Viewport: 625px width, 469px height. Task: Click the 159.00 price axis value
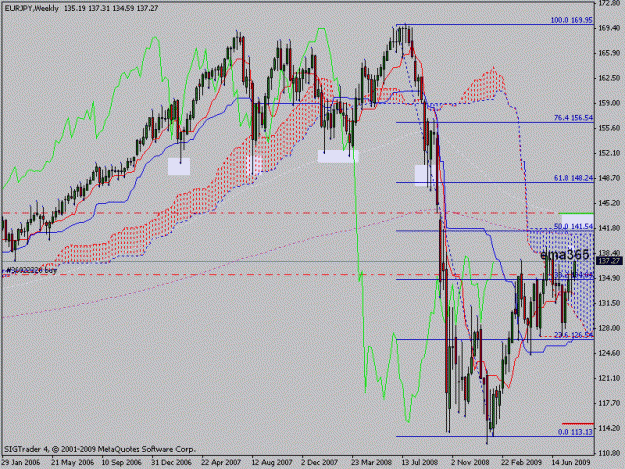pyautogui.click(x=609, y=103)
